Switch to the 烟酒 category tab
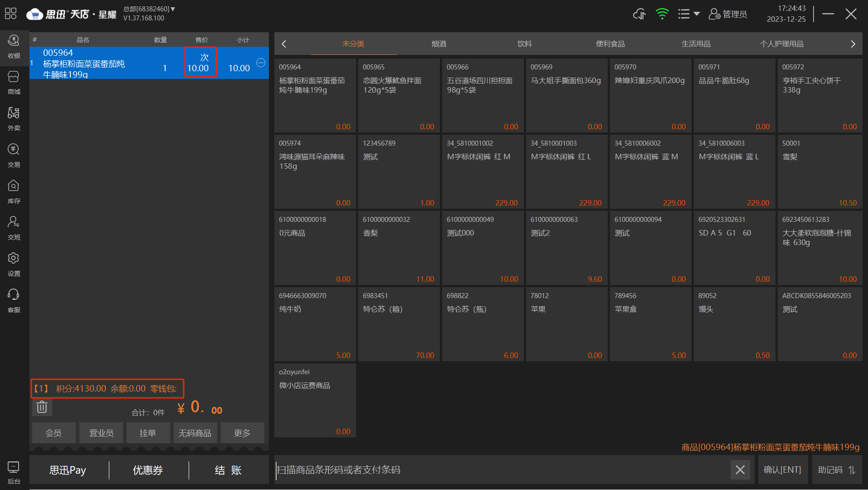The height and width of the screenshot is (490, 868). click(439, 44)
